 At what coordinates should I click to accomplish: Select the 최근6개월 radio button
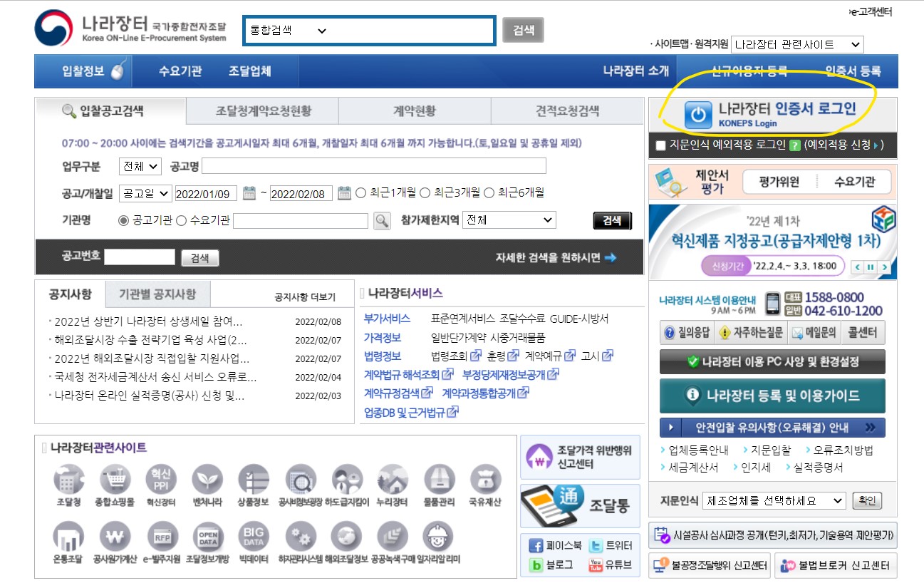(x=489, y=192)
